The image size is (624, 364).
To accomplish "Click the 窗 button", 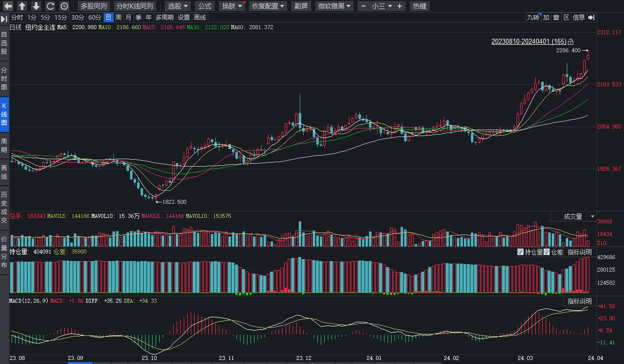I will click(x=556, y=18).
